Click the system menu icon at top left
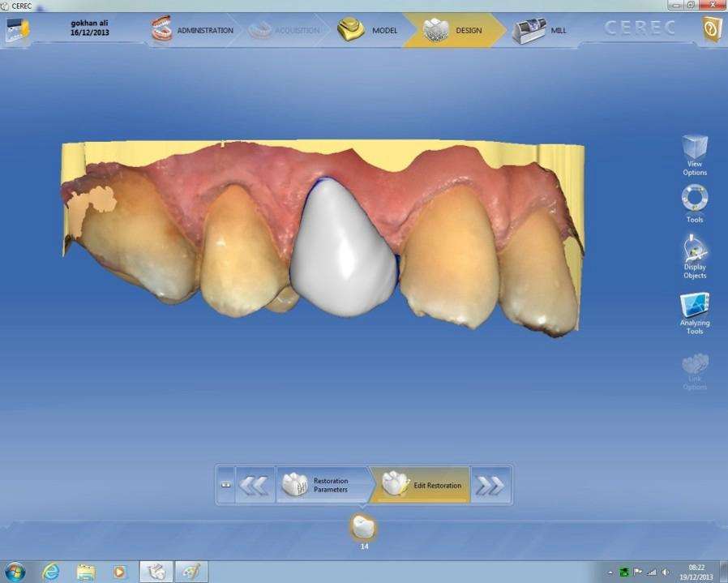The width and height of the screenshot is (728, 583). (x=16, y=31)
